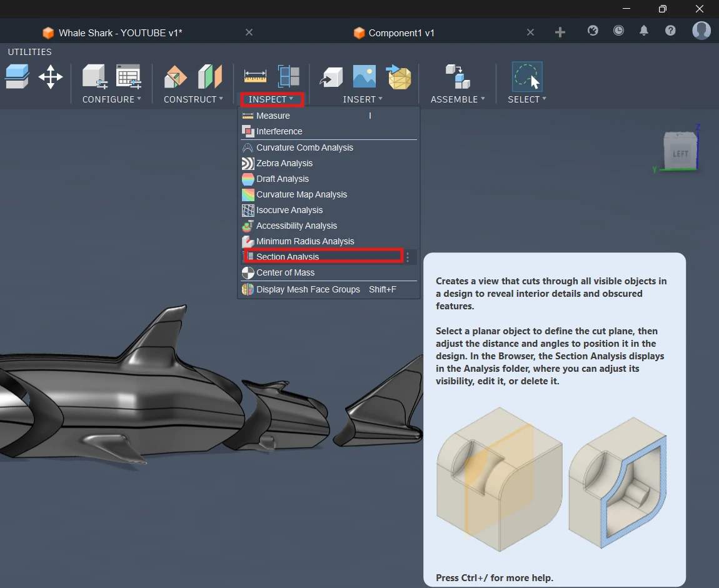The image size is (719, 588).
Task: Click the section analysis tooltip illustration
Action: tap(552, 479)
